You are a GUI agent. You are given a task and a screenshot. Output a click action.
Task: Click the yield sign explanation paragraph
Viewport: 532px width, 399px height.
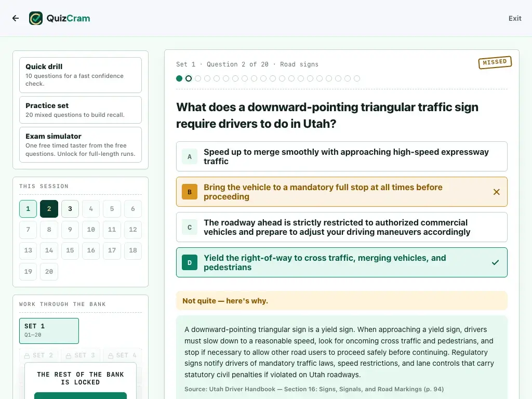click(339, 352)
